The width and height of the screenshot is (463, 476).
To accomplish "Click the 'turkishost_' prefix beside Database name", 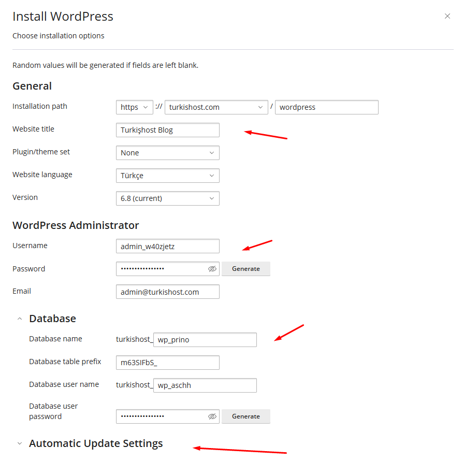I will pyautogui.click(x=134, y=339).
